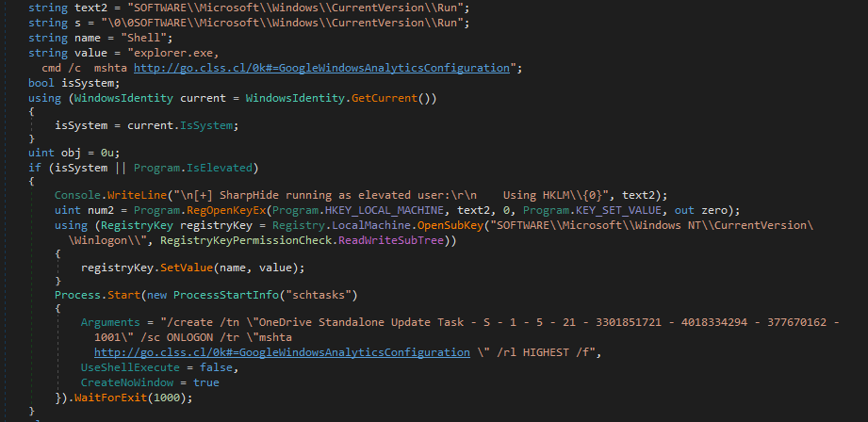The height and width of the screenshot is (422, 868).
Task: Click the 1000 timeout argument
Action: coord(167,398)
